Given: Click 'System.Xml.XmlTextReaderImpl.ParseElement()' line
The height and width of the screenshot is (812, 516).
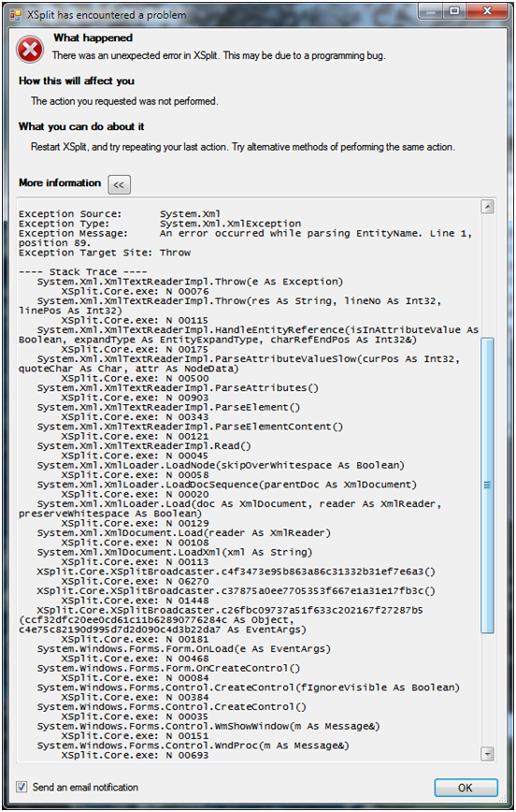Looking at the screenshot, I should [x=168, y=407].
